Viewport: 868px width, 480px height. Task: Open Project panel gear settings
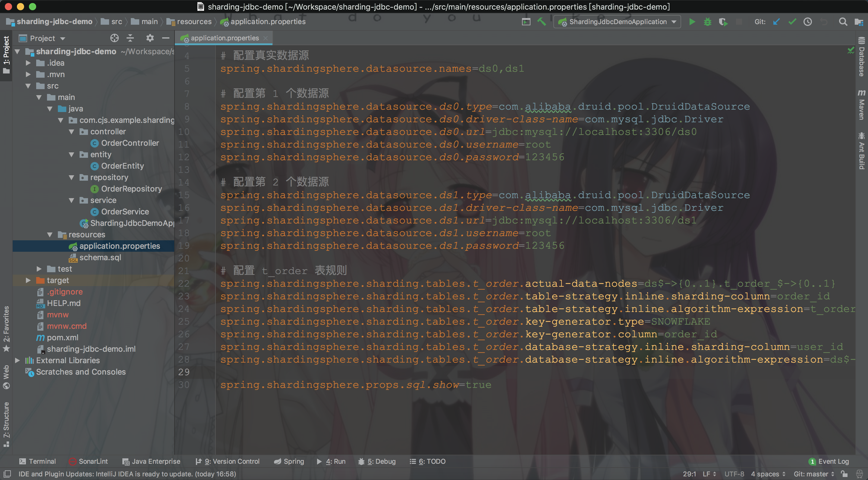150,38
